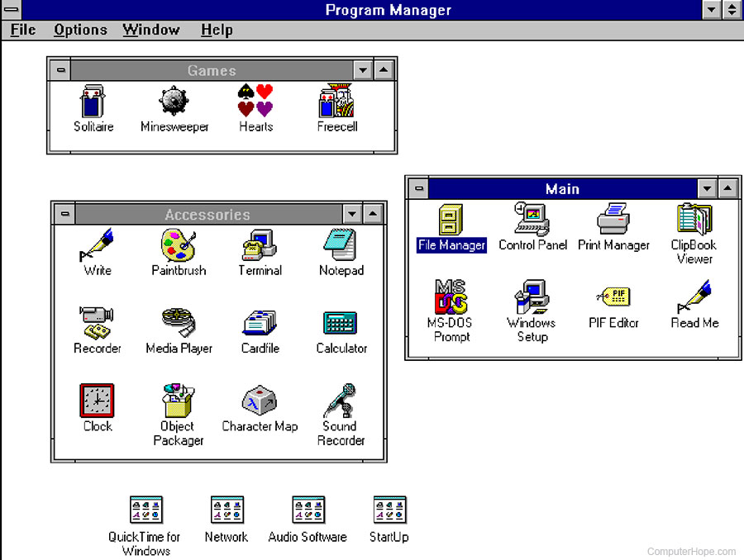This screenshot has height=560, width=744.
Task: Click the Notepad icon
Action: [341, 244]
